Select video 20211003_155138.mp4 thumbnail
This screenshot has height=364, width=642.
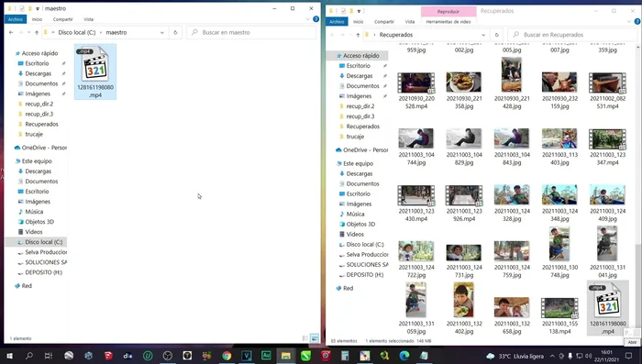(559, 308)
